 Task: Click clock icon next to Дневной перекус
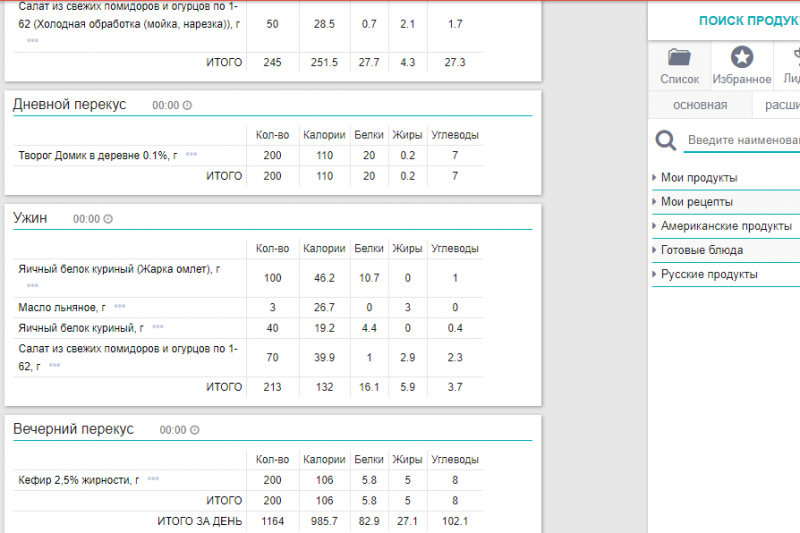[x=187, y=105]
